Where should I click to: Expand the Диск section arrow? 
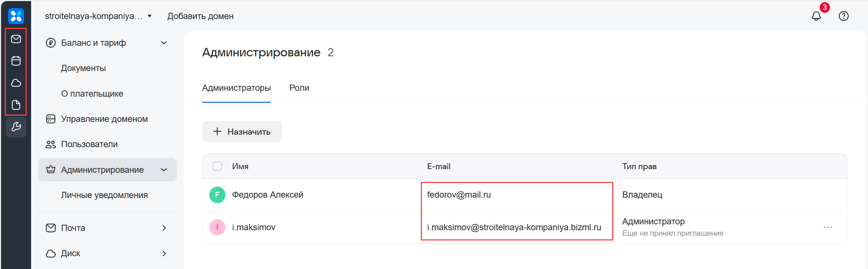pos(164,253)
